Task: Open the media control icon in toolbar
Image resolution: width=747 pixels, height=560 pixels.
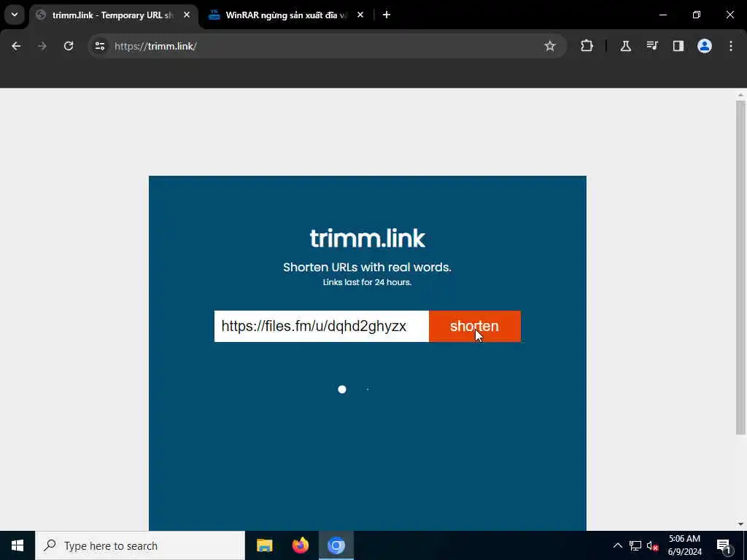Action: (x=651, y=46)
